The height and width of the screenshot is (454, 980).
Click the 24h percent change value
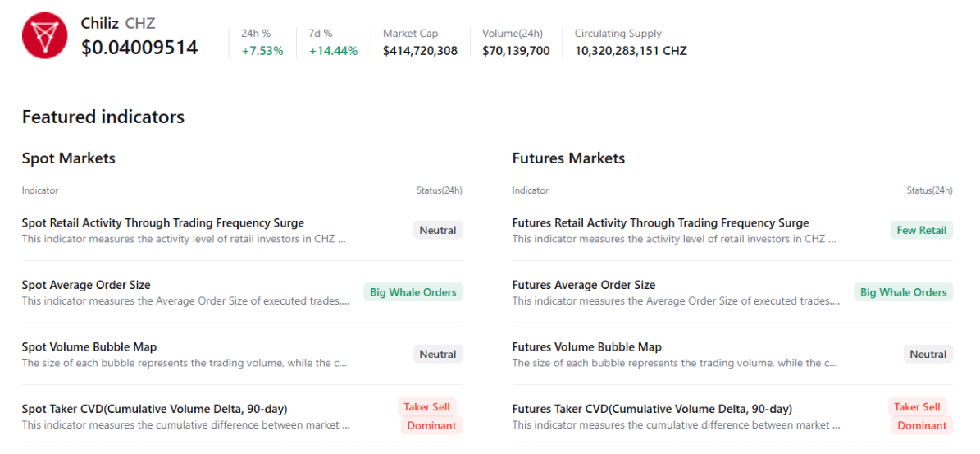coord(262,51)
